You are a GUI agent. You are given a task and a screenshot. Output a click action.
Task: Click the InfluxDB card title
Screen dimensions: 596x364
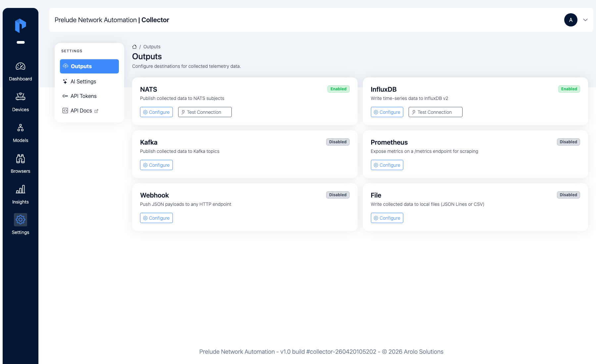pos(384,89)
